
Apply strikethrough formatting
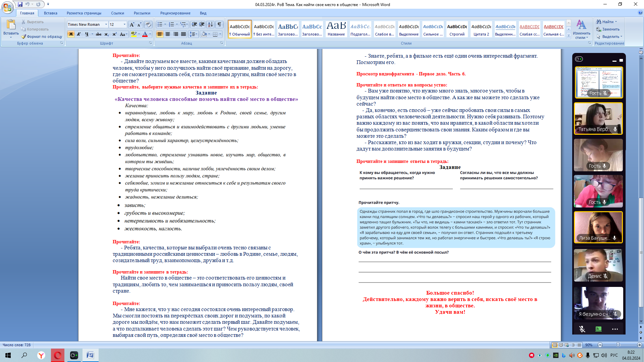click(x=99, y=34)
